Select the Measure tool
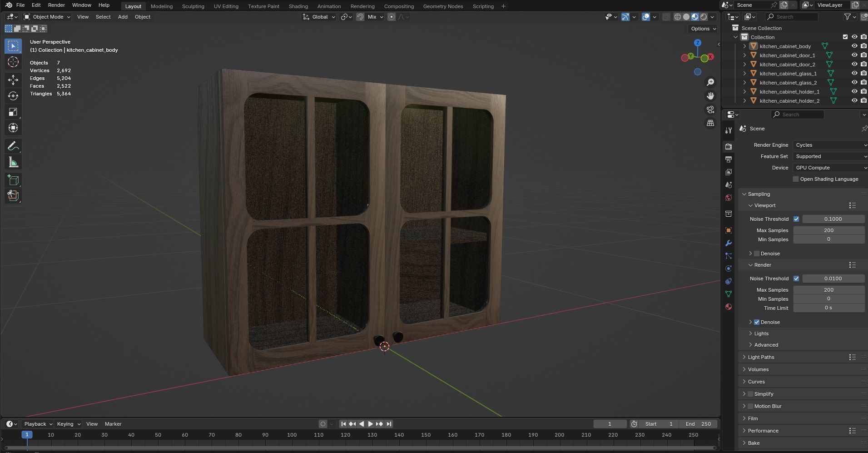868x453 pixels. (13, 162)
